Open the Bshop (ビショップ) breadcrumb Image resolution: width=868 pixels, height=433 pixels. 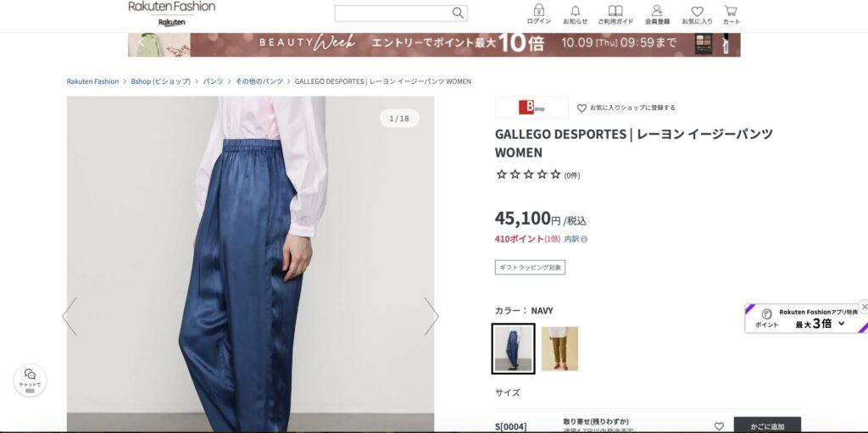tap(160, 81)
